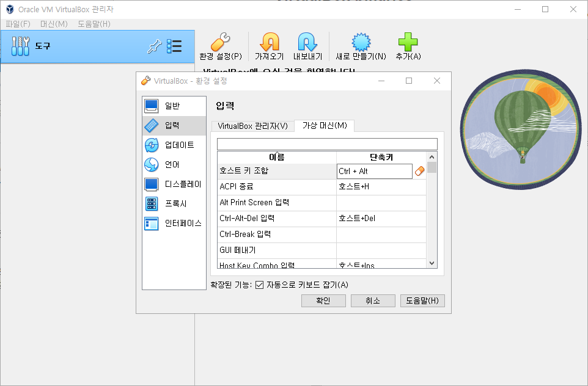Click the 추가(A) green plus icon
588x386 pixels.
pyautogui.click(x=408, y=46)
